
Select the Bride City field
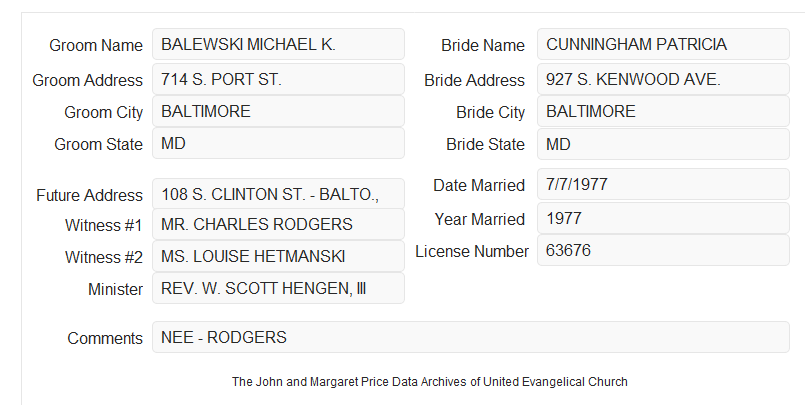point(663,111)
